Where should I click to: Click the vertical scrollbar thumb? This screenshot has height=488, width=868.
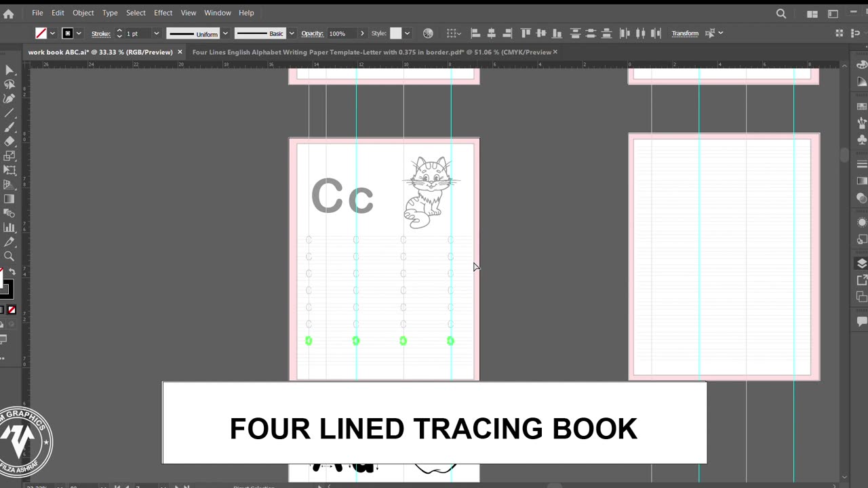coord(844,155)
